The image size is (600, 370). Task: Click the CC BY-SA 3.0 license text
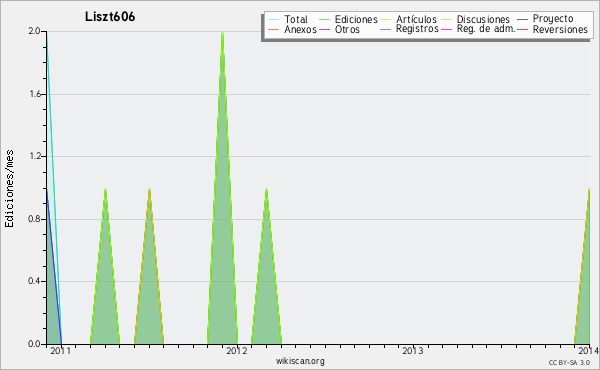569,362
